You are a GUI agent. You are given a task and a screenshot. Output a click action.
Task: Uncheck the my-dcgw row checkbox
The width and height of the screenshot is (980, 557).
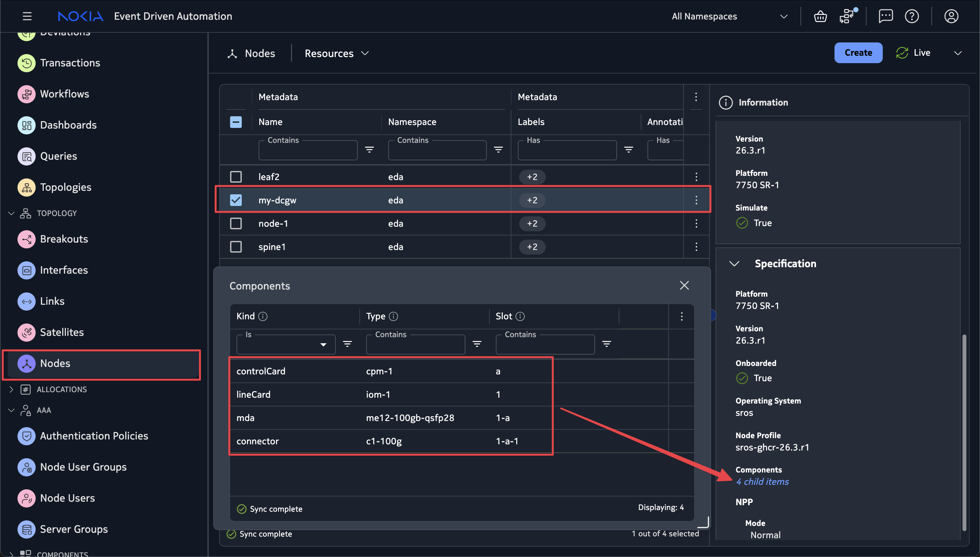pos(236,200)
